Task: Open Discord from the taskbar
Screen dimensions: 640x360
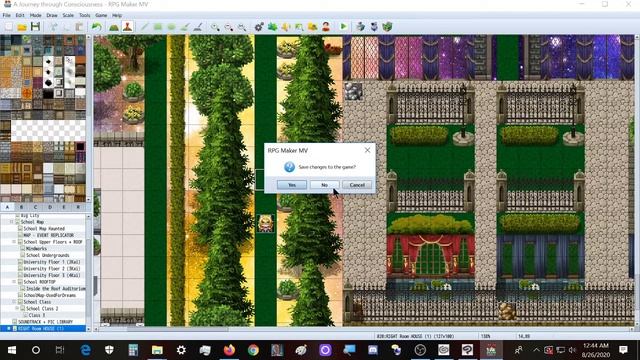Action: coord(373,350)
